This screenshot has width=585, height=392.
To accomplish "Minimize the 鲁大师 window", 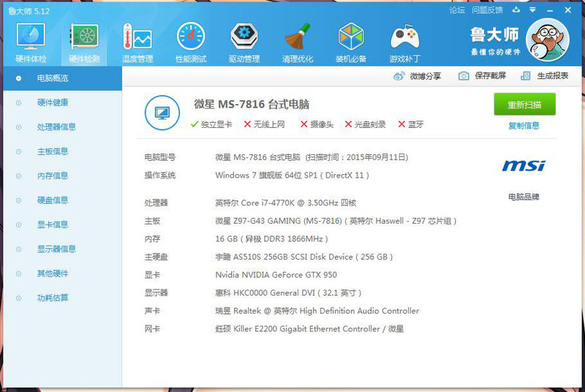I will (550, 10).
